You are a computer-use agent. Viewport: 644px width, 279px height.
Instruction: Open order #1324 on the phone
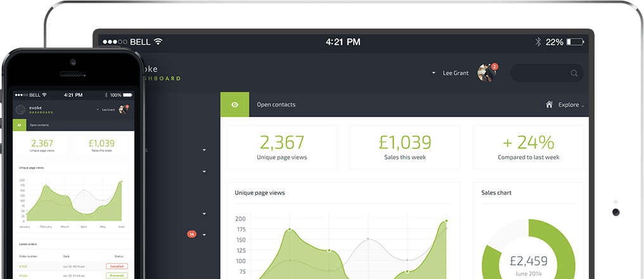[23, 276]
